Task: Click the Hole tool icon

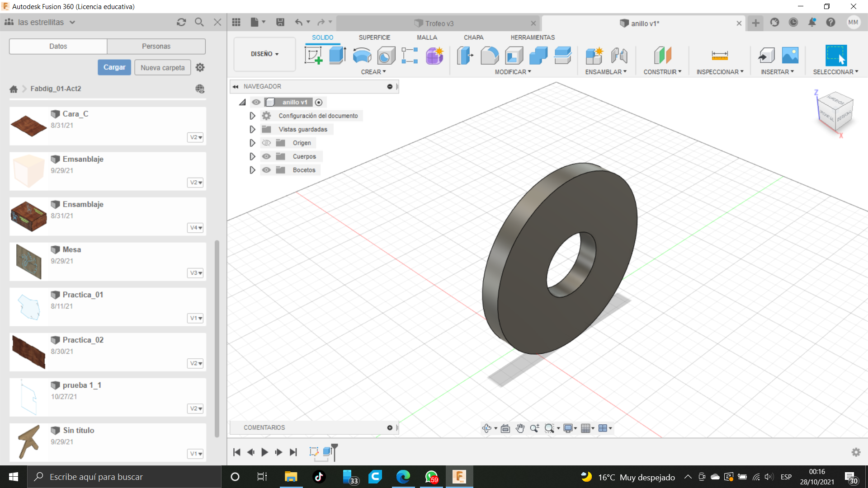Action: click(386, 56)
